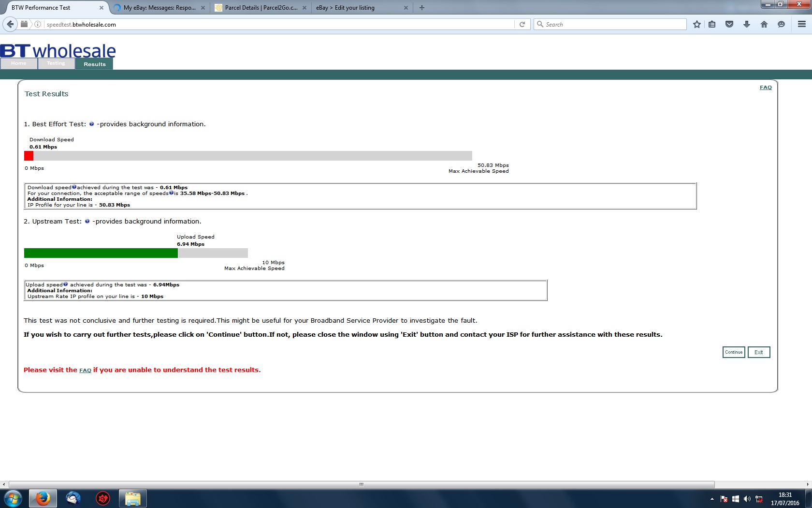Screen dimensions: 812x508
Task: Show hidden system tray icons
Action: tap(712, 499)
